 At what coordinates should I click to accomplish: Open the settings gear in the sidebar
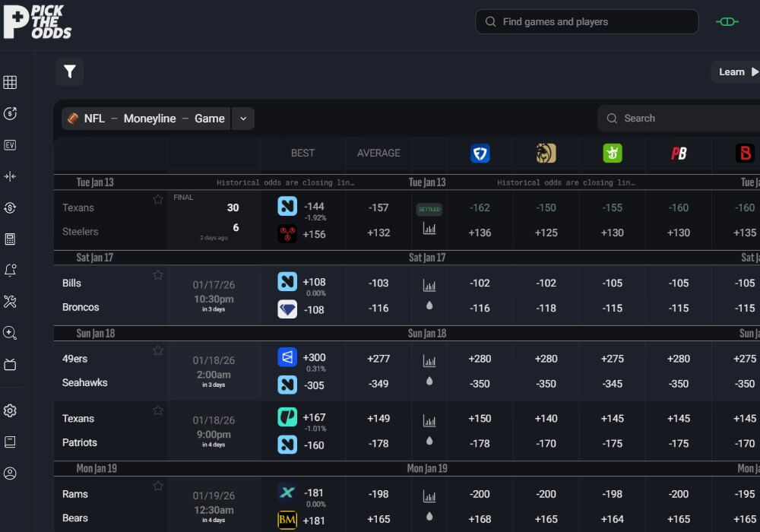(10, 410)
